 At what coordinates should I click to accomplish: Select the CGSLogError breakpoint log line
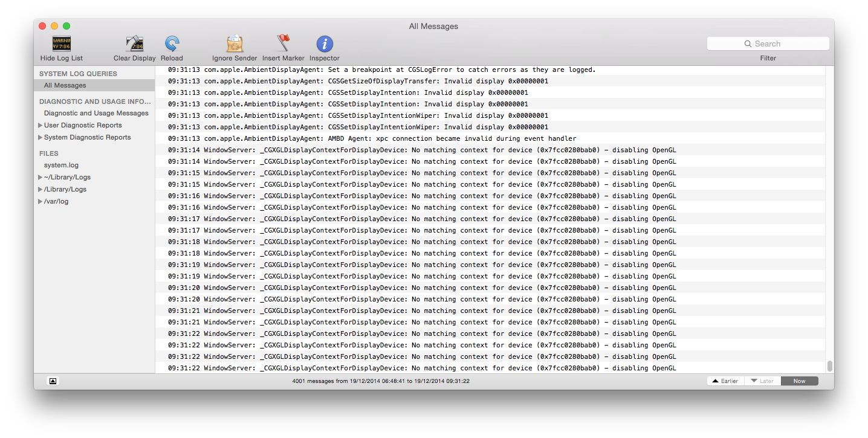[490, 69]
